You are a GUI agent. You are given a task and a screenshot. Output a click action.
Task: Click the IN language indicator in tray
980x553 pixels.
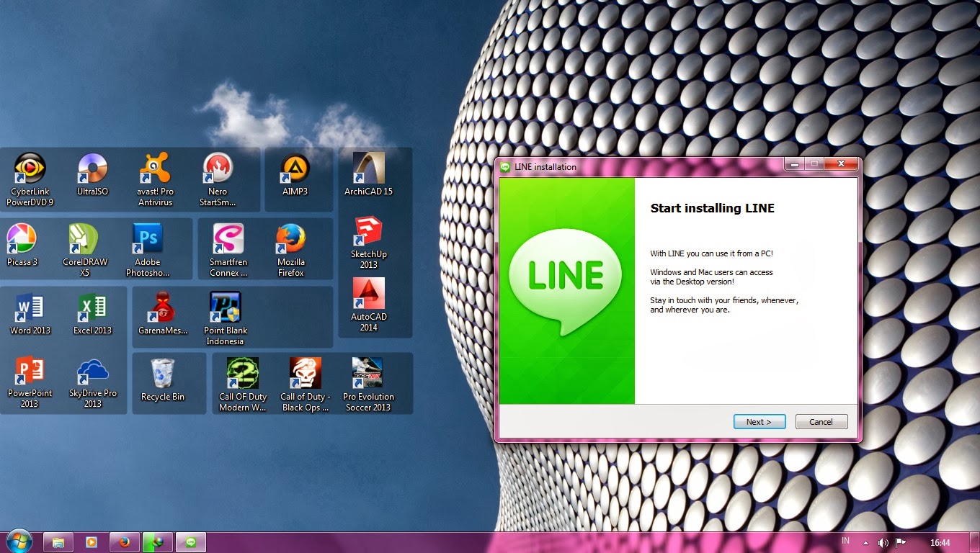tap(845, 541)
